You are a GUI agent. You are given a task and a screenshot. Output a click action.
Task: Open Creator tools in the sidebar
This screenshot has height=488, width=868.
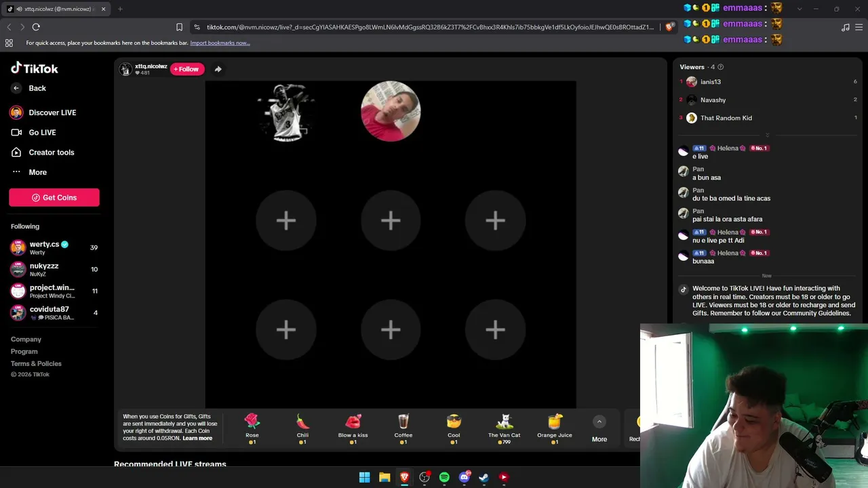42,152
